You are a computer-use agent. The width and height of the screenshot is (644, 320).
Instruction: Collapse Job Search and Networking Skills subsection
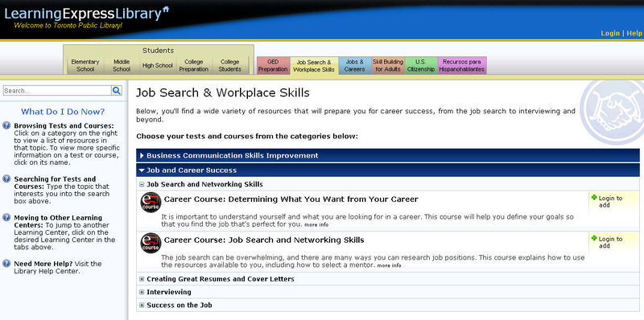(142, 185)
